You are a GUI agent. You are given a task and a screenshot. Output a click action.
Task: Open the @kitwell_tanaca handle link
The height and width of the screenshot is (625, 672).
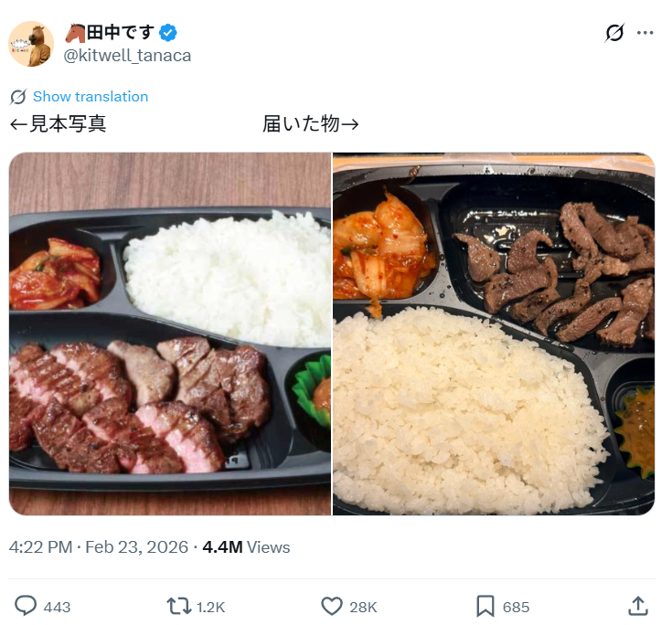127,56
